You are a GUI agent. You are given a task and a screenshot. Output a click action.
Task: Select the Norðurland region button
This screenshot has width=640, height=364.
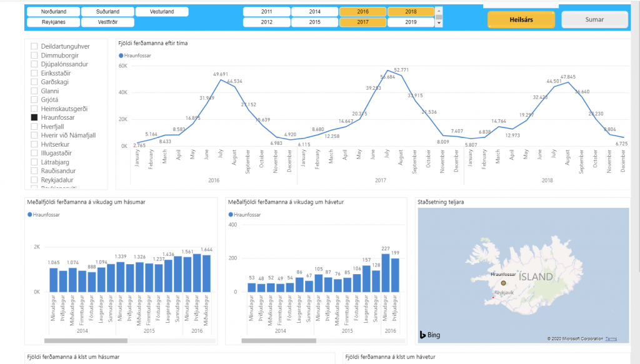click(54, 12)
